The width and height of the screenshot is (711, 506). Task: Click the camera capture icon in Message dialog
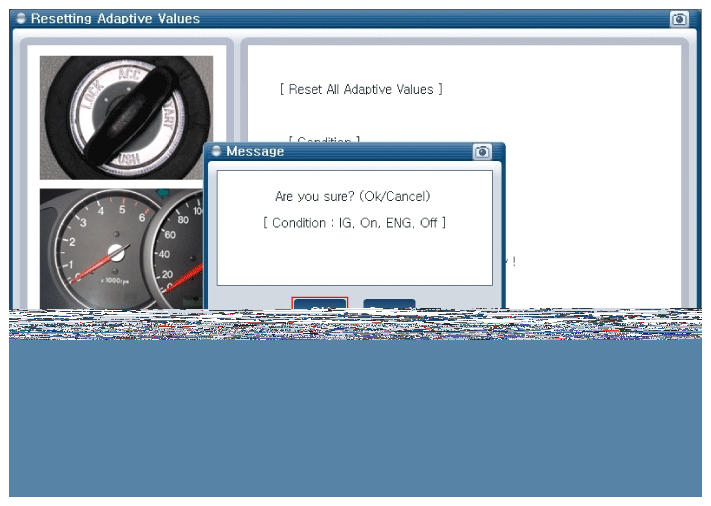[482, 151]
